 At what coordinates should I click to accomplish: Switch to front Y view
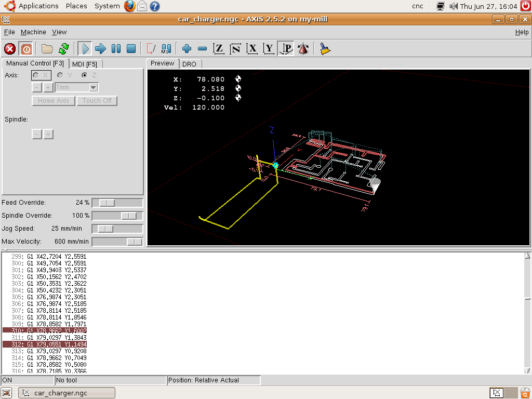tap(269, 49)
